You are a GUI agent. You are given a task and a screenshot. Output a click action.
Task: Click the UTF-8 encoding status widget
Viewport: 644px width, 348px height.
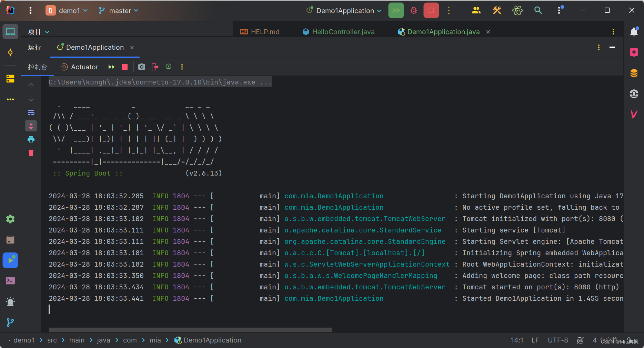[x=558, y=340]
